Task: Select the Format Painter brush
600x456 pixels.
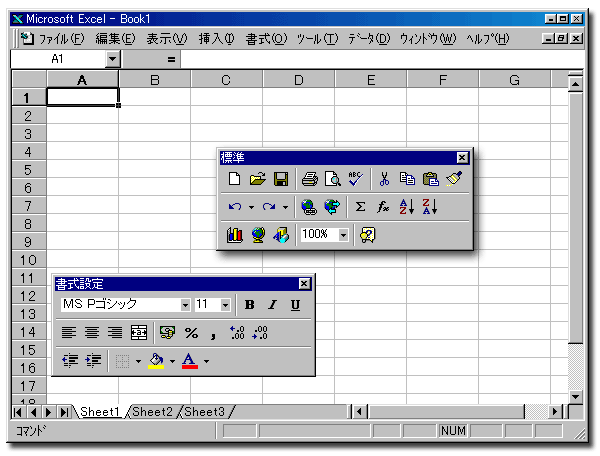Action: pos(454,179)
